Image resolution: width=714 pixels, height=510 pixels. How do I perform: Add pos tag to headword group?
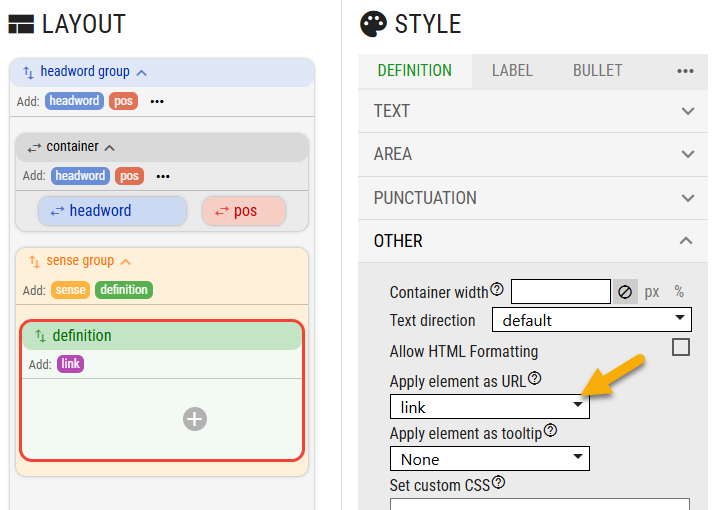pyautogui.click(x=123, y=101)
